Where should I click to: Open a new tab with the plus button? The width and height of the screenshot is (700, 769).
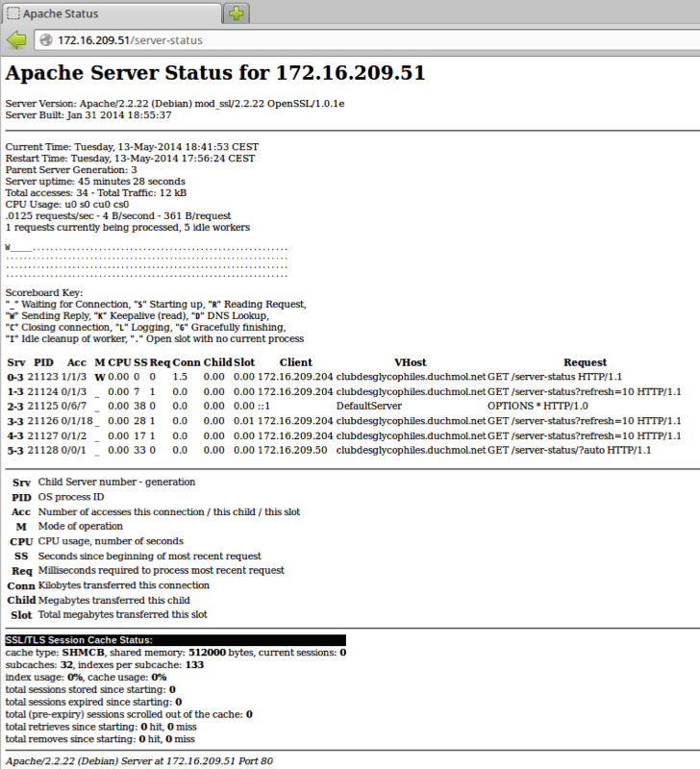click(237, 13)
